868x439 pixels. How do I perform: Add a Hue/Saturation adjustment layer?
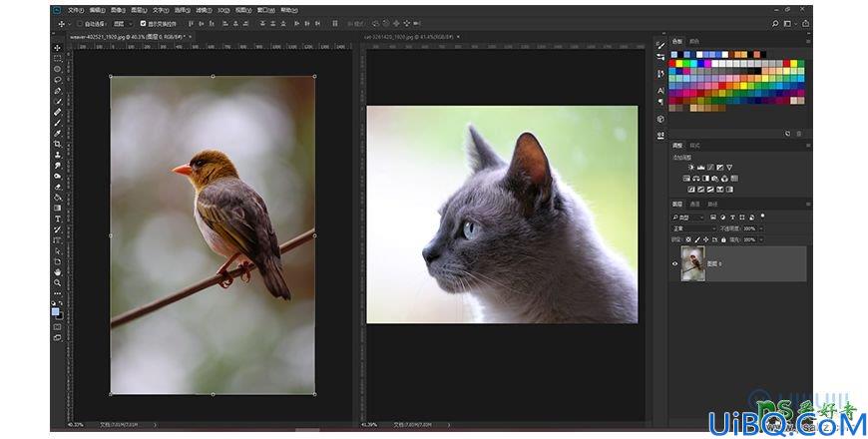(686, 179)
